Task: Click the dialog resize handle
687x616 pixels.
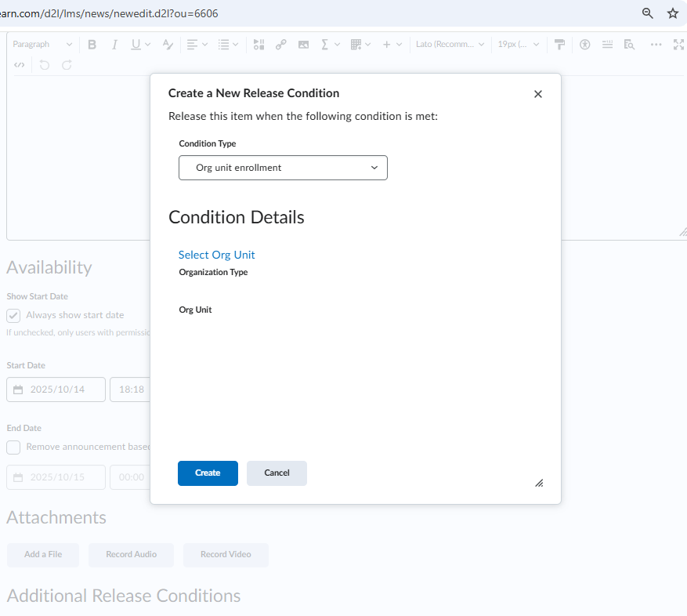Action: (x=540, y=483)
